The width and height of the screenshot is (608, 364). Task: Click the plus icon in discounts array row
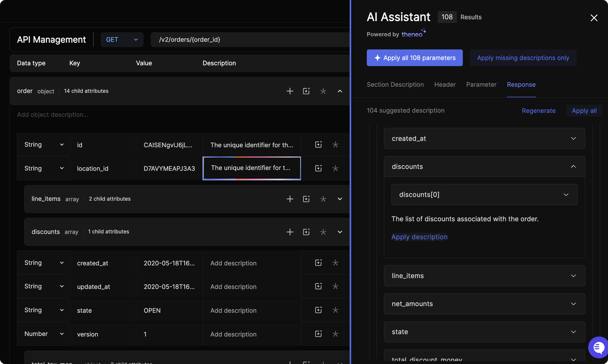[290, 232]
